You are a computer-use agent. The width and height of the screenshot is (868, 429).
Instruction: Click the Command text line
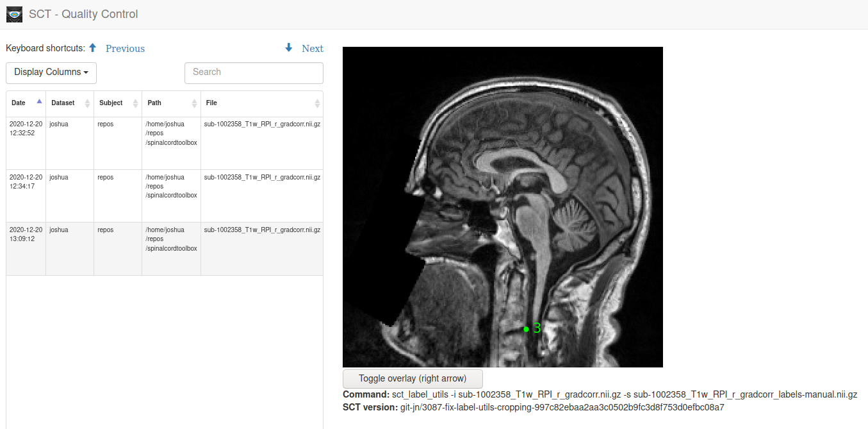click(x=600, y=394)
